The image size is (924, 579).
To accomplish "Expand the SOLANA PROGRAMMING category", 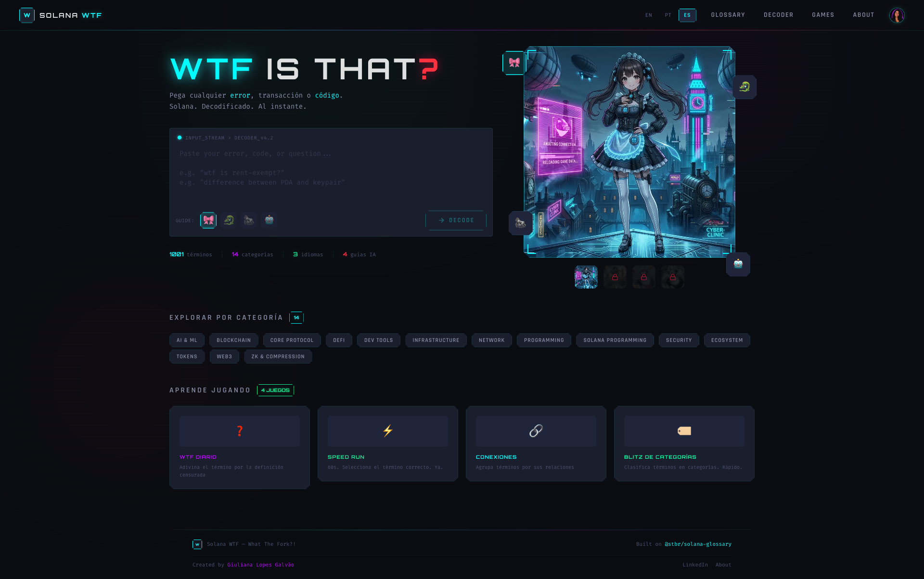I will click(x=615, y=340).
